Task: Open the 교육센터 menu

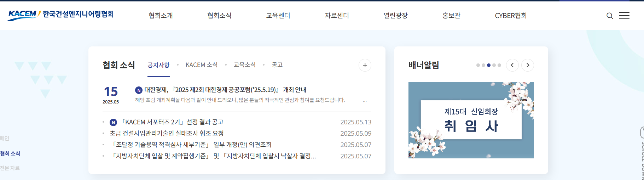Action: [x=278, y=16]
